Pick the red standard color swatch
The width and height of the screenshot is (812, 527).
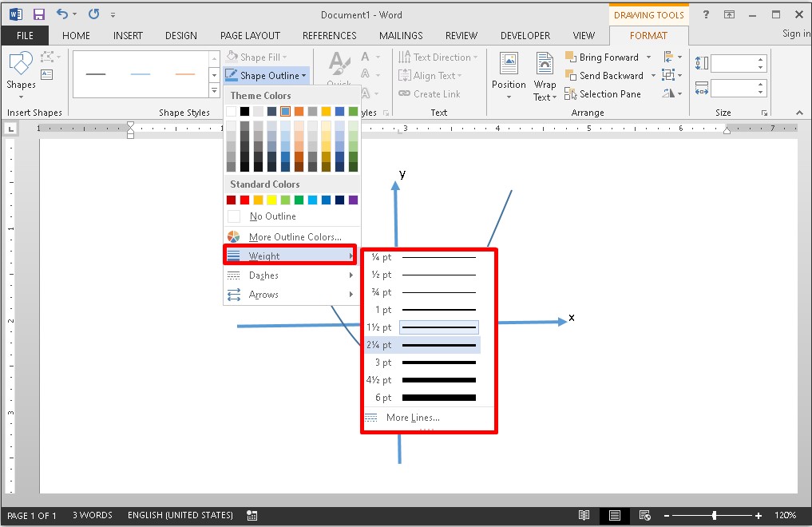pos(245,200)
